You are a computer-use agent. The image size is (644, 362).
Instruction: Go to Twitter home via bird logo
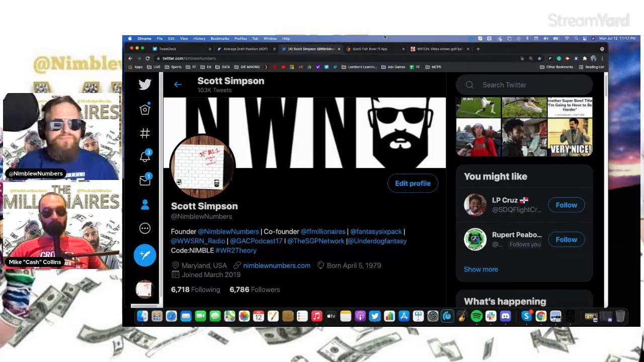coord(145,84)
